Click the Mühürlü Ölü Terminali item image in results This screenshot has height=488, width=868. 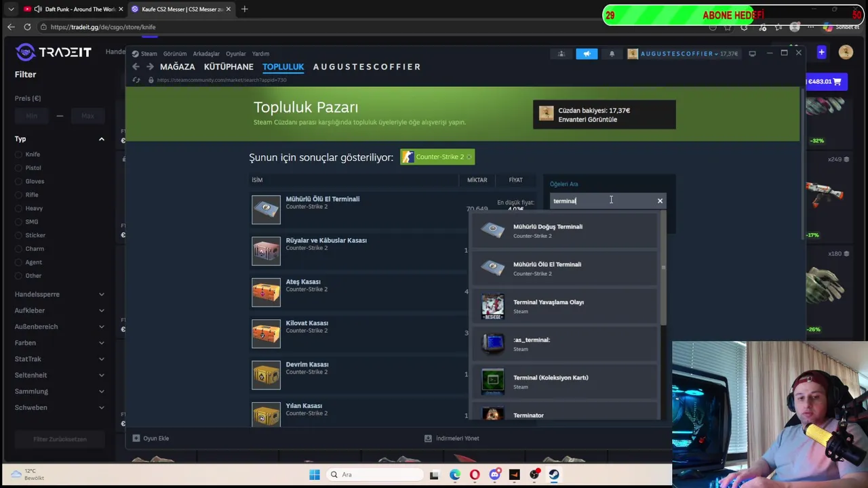(x=266, y=209)
